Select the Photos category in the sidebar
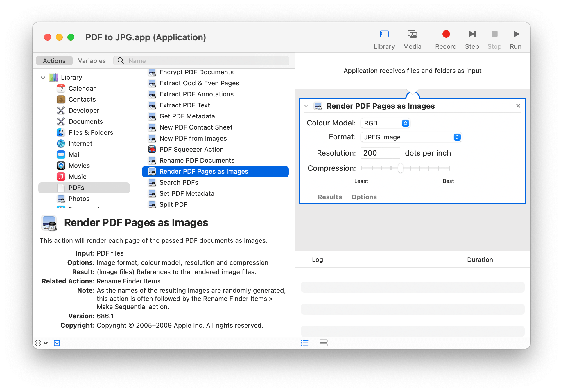 pyautogui.click(x=79, y=199)
